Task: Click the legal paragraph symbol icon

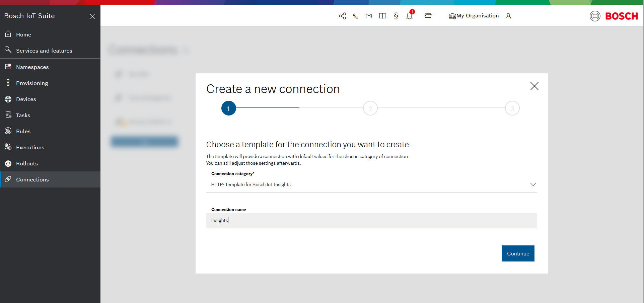Action: pyautogui.click(x=396, y=16)
